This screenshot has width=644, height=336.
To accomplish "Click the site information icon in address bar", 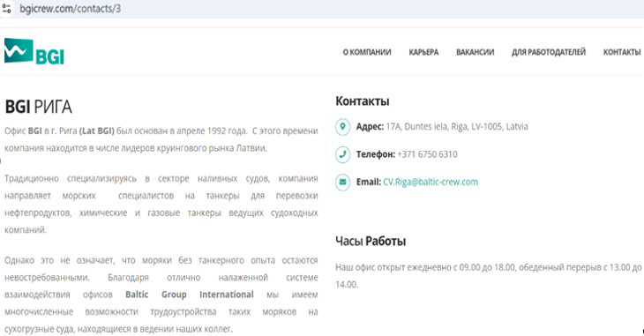I will click(6, 8).
